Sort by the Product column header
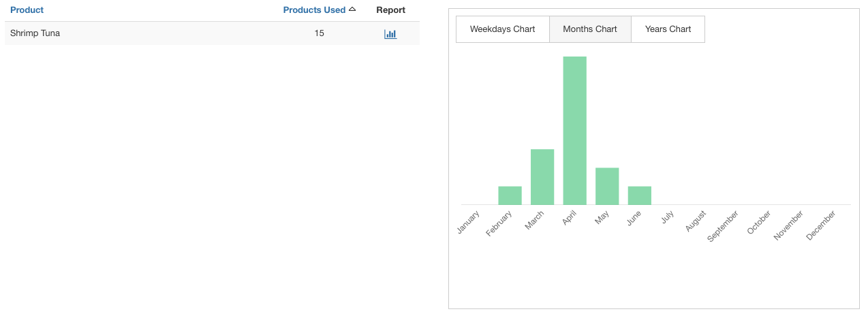Image resolution: width=868 pixels, height=318 pixels. 27,10
